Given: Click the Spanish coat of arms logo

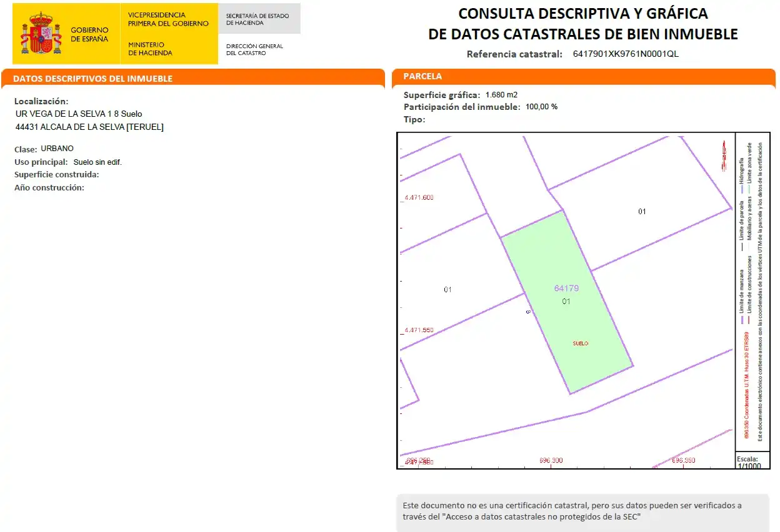Looking at the screenshot, I should point(41,33).
